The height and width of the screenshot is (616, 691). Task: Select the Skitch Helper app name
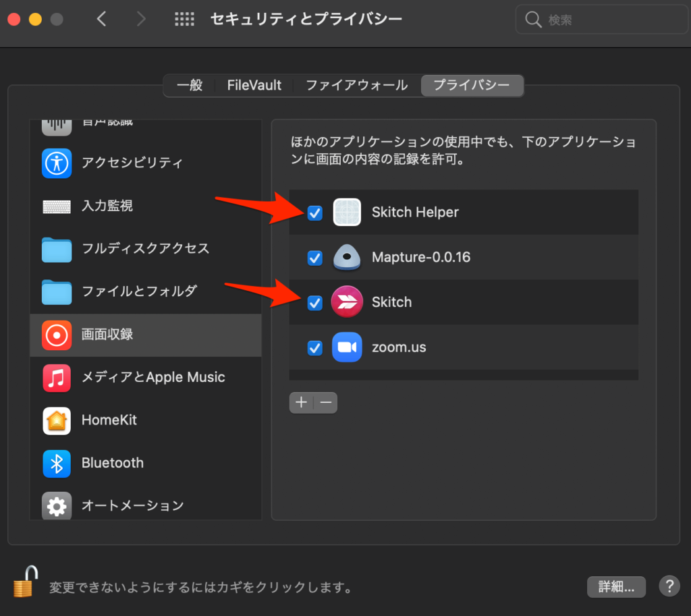(415, 212)
